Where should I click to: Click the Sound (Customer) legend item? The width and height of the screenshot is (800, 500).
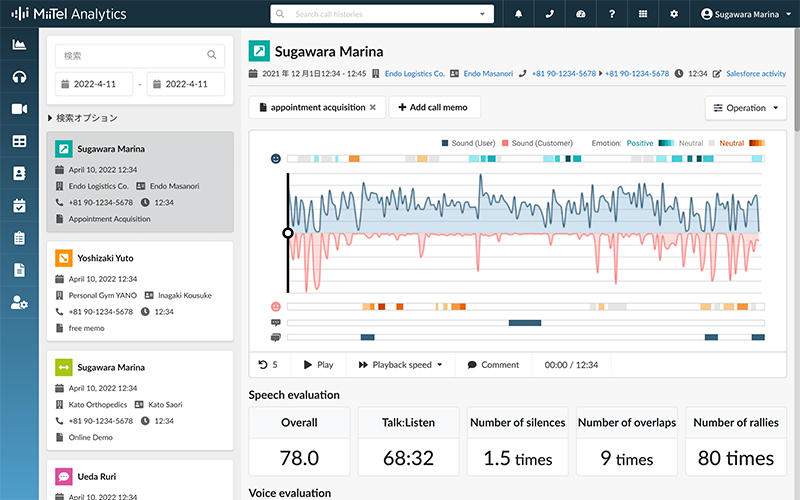tap(537, 143)
